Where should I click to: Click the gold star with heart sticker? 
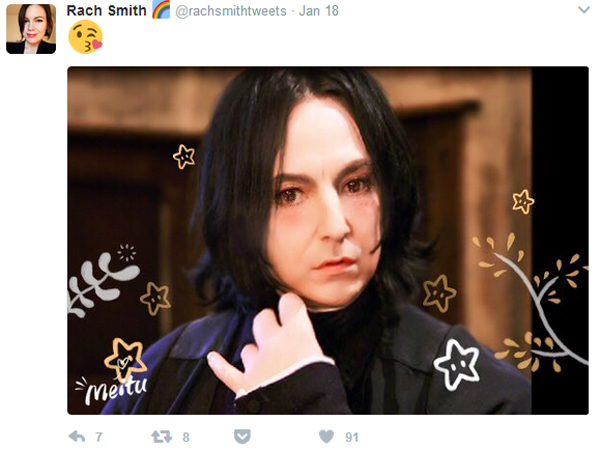[x=126, y=360]
